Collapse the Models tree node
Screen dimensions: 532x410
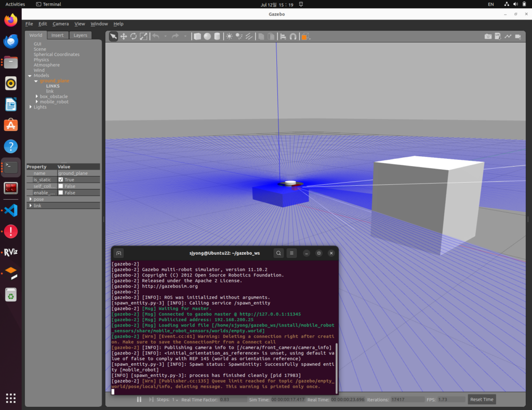point(30,76)
